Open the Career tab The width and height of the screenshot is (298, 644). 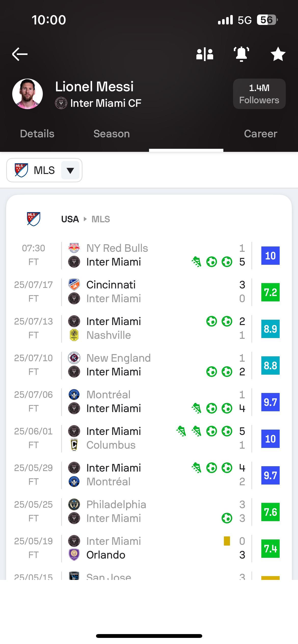click(x=261, y=134)
